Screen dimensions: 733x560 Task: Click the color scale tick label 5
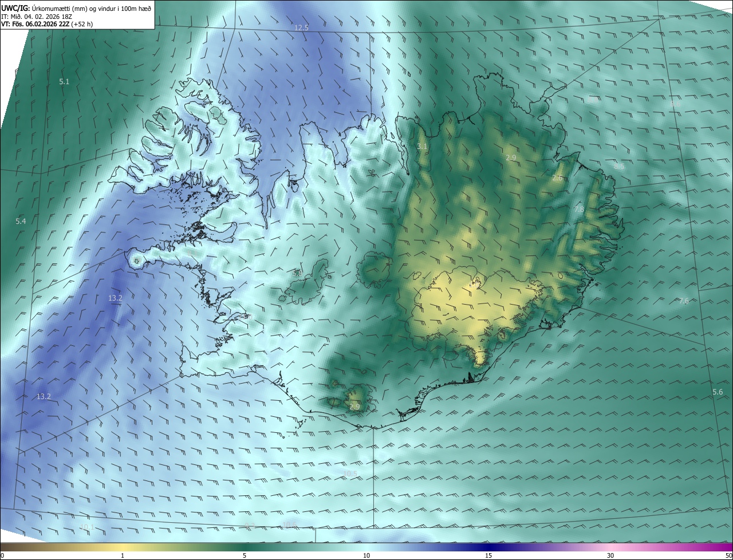point(245,555)
